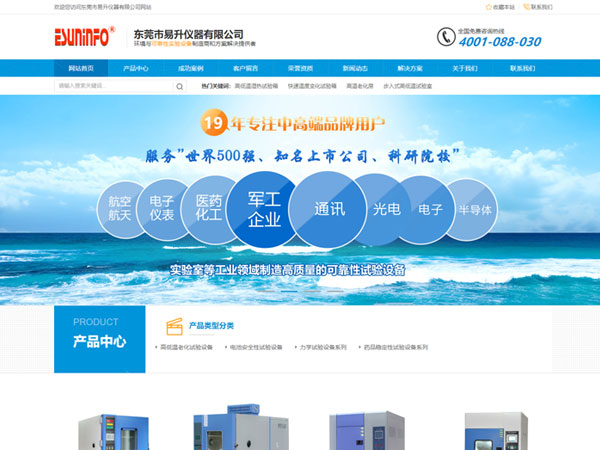Image resolution: width=600 pixels, height=450 pixels.
Task: Open the 荣誉资质 navigation item
Action: 300,68
